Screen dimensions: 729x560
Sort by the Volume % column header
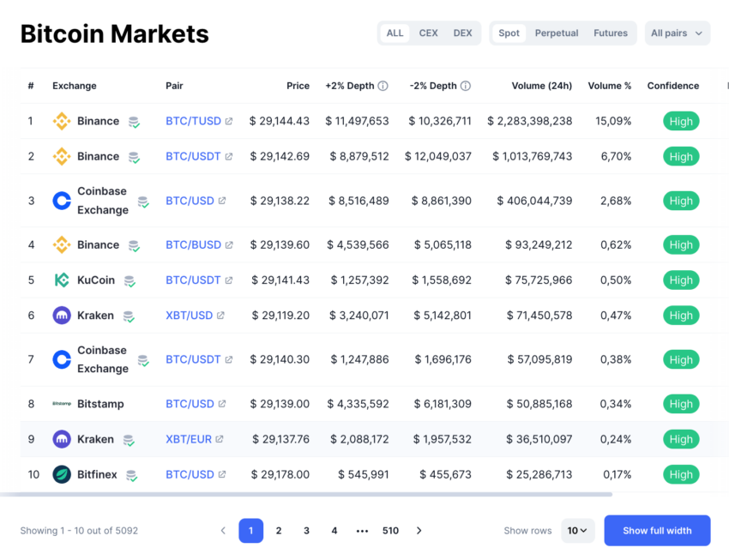(610, 86)
